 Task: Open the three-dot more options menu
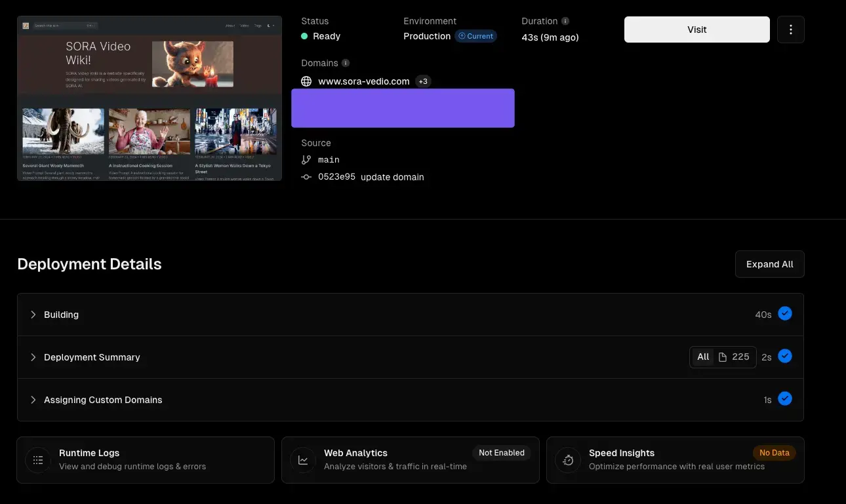(x=791, y=29)
